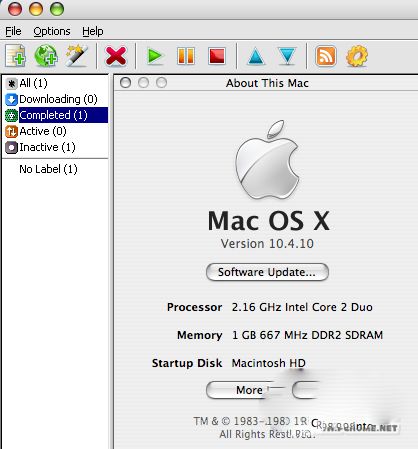Start torrent with the green play icon
This screenshot has width=418, height=449.
(x=154, y=56)
